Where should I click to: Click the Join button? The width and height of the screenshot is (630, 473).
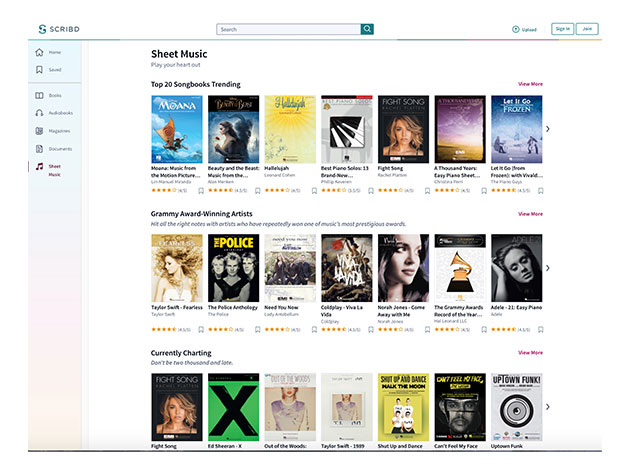coord(587,29)
